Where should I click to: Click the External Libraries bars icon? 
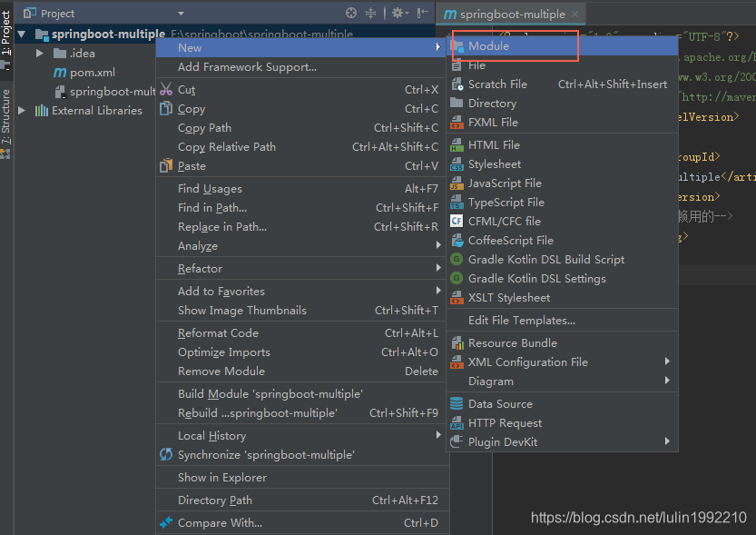42,111
